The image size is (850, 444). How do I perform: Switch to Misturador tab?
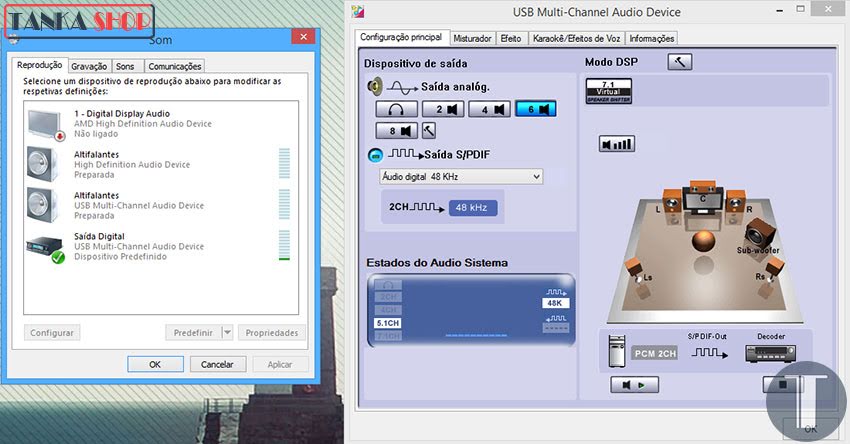coord(472,38)
